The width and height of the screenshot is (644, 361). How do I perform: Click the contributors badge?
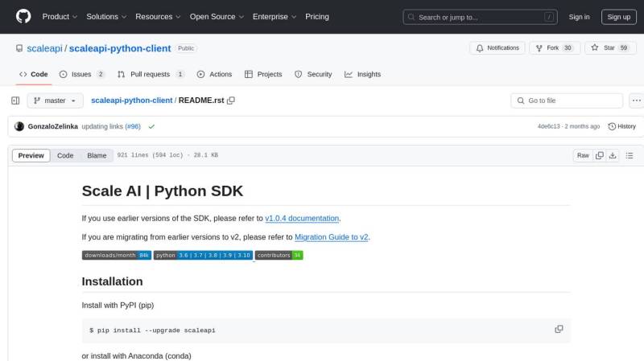pos(279,255)
